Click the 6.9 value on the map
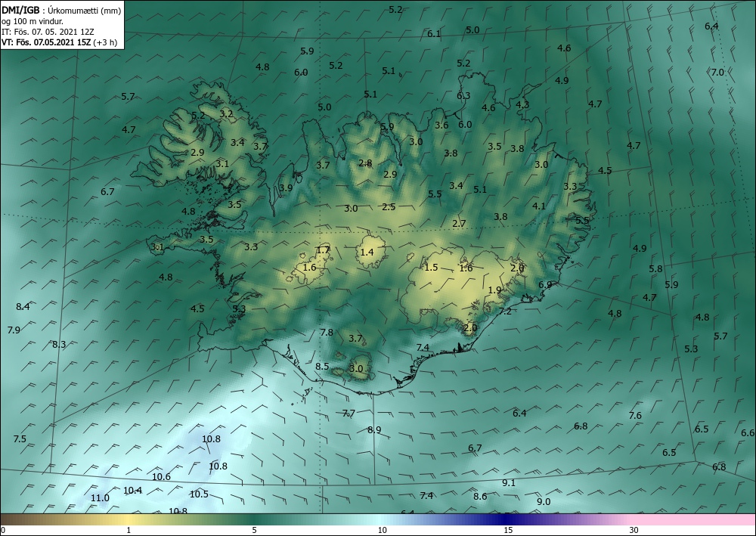 [x=545, y=285]
